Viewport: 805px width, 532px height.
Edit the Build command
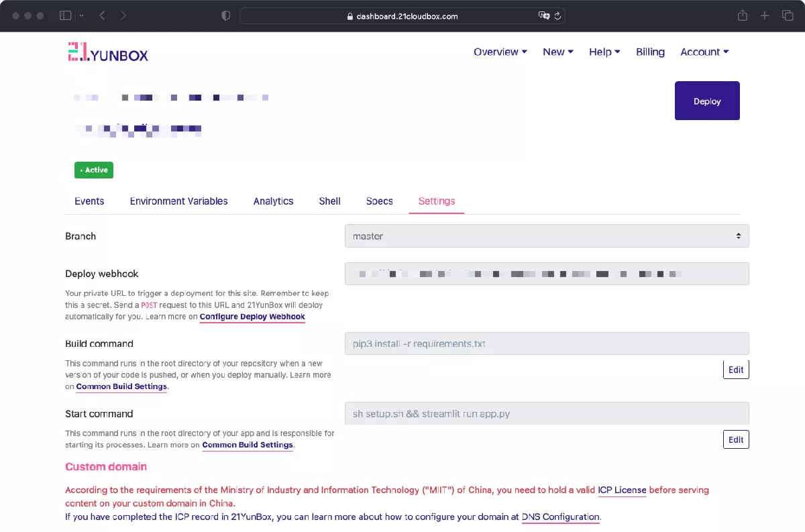click(736, 370)
